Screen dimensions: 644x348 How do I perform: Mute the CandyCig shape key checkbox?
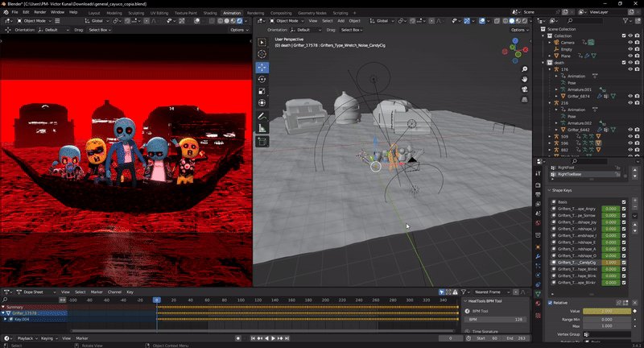pyautogui.click(x=624, y=262)
